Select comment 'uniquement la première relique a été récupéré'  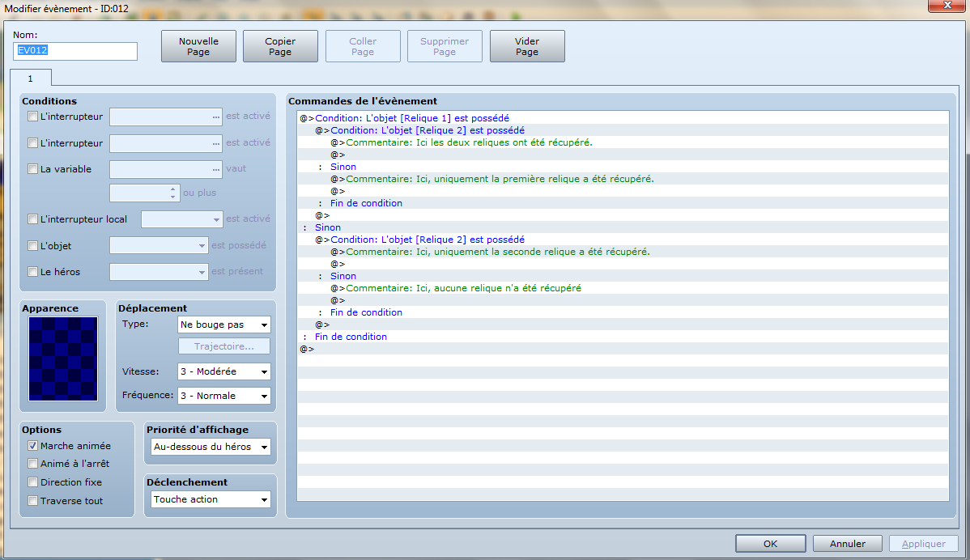pyautogui.click(x=623, y=179)
